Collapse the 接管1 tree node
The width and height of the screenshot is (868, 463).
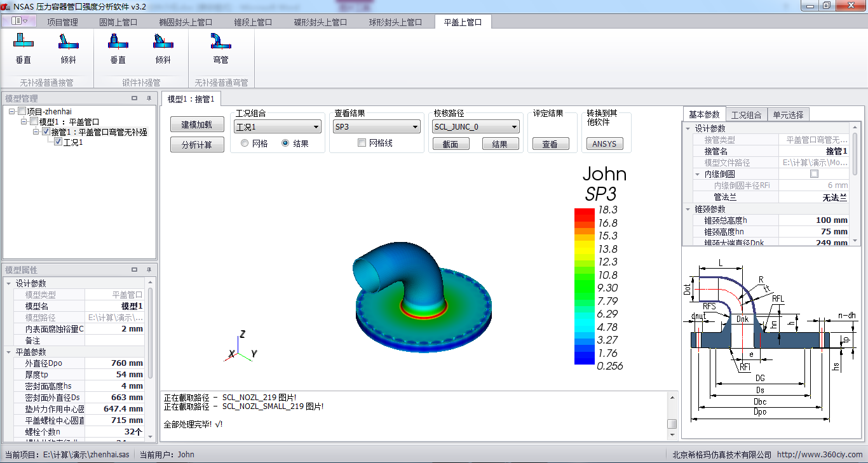click(x=37, y=131)
